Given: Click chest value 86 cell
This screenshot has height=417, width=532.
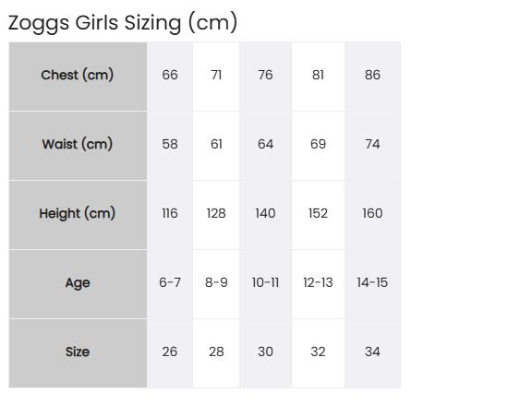Looking at the screenshot, I should click(x=372, y=77).
